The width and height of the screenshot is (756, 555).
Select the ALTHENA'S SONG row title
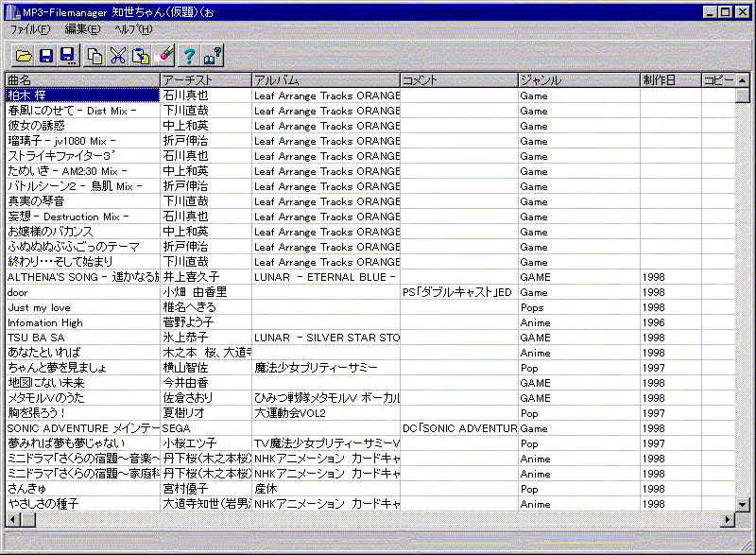pos(82,277)
